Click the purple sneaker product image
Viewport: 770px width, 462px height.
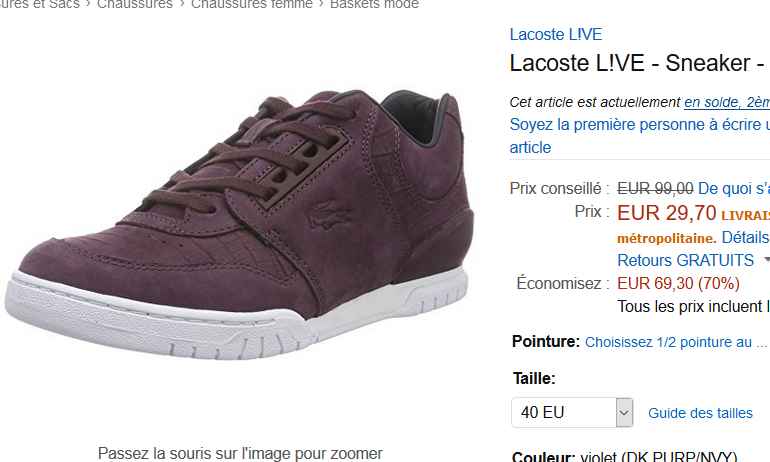[x=239, y=223]
